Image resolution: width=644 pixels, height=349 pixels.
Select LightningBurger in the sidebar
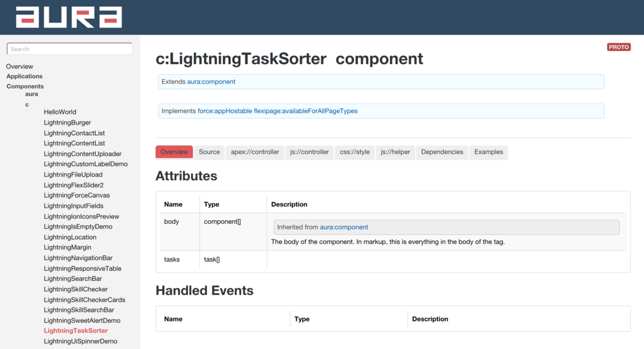coord(67,123)
